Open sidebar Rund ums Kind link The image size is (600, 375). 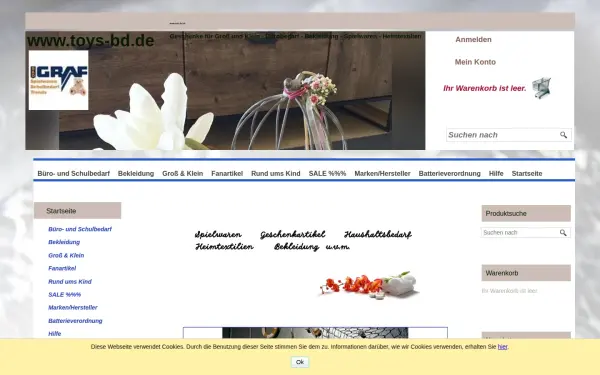click(x=70, y=282)
